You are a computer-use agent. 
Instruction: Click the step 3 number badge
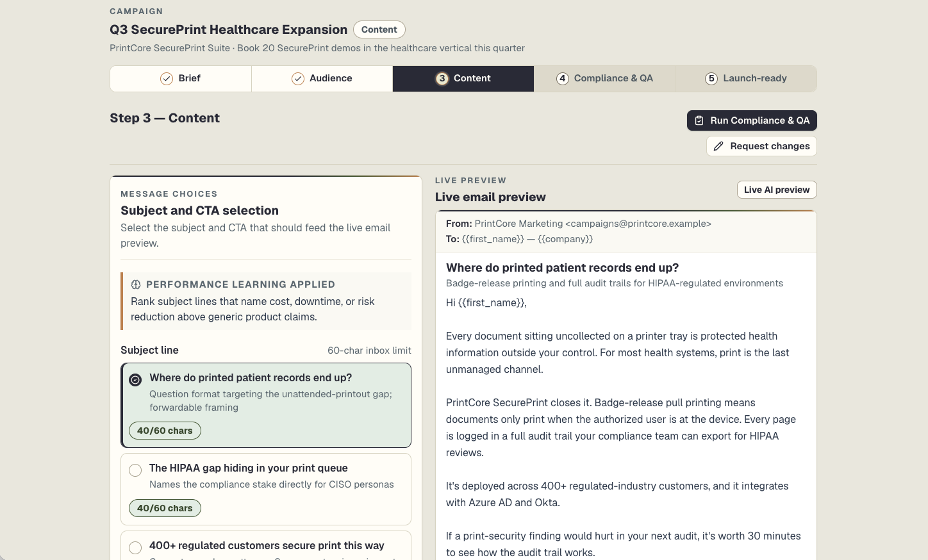click(x=442, y=79)
